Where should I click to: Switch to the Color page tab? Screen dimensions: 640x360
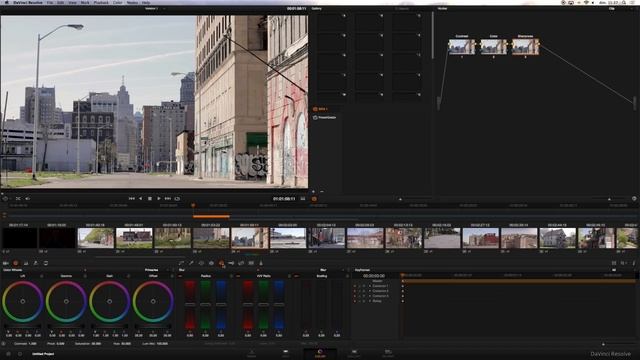pos(320,353)
